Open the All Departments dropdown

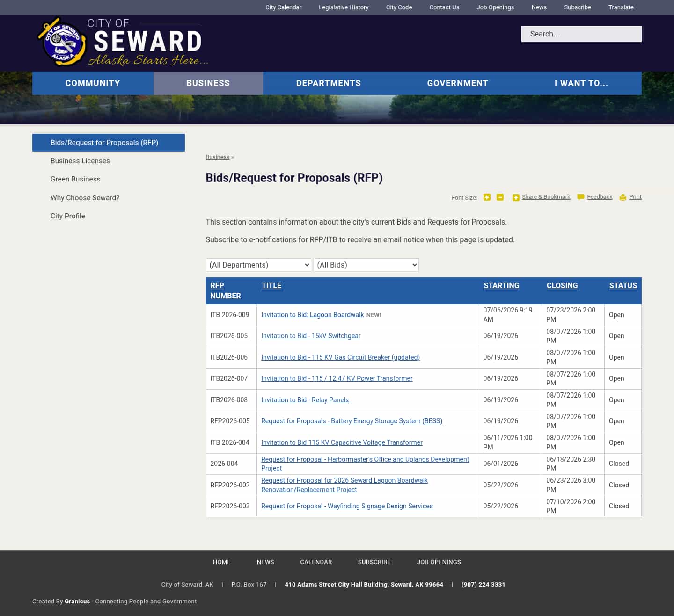258,265
